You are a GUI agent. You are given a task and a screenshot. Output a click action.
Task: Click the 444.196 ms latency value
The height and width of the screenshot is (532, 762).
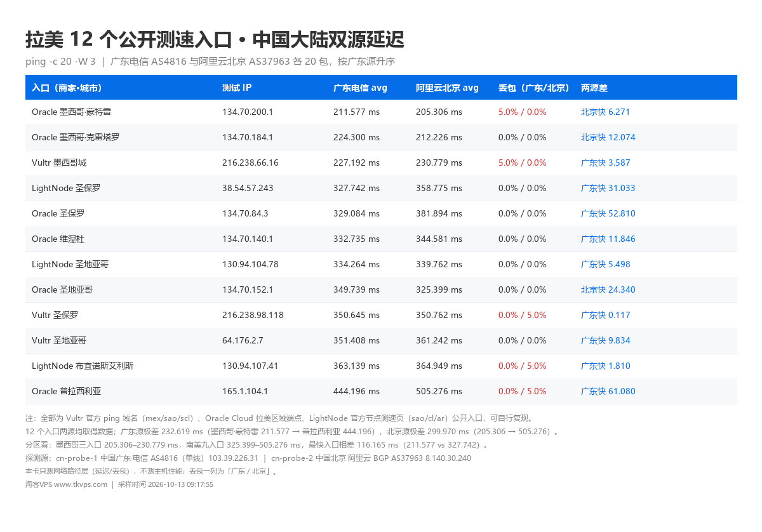click(356, 391)
